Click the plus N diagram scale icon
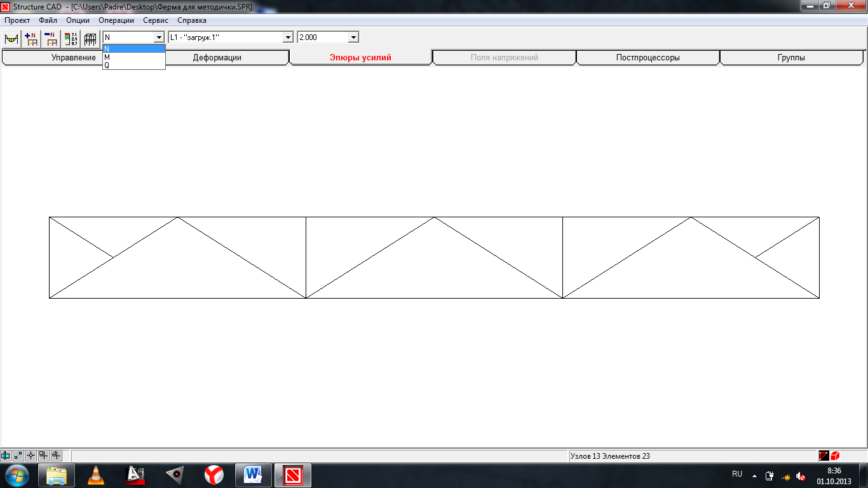Screen dimensions: 868x488 click(31, 38)
